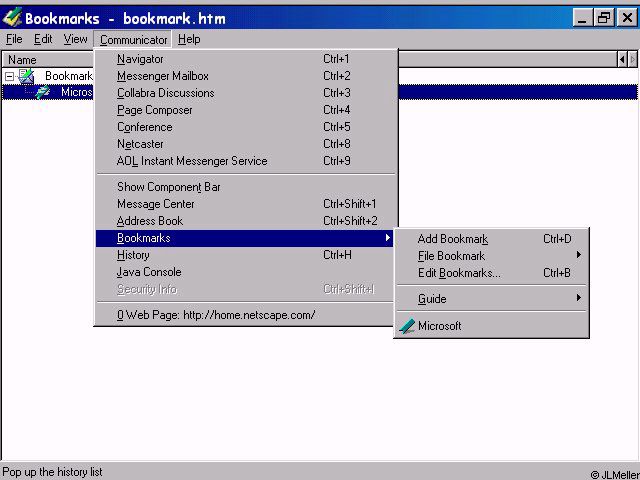The height and width of the screenshot is (480, 640).
Task: Open Address Book menu item
Action: (246, 221)
